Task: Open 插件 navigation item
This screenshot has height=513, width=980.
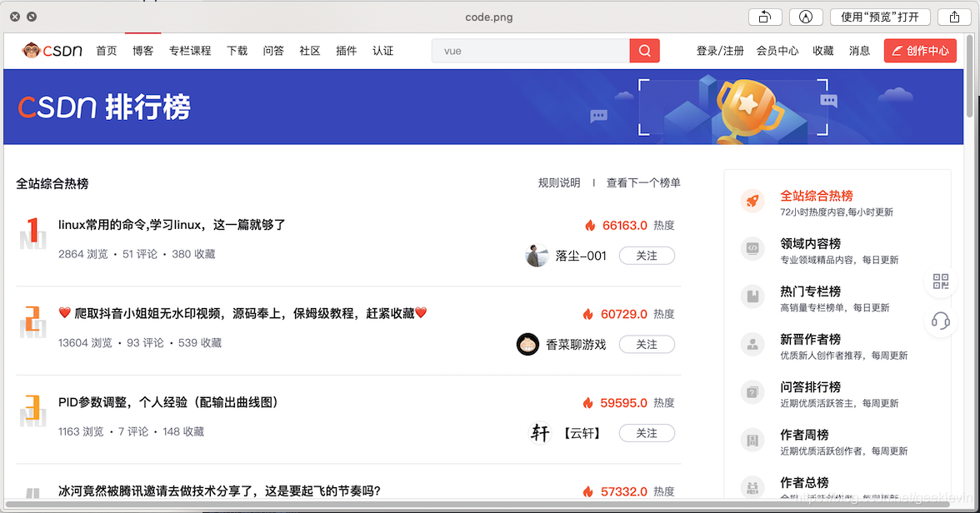Action: 347,51
